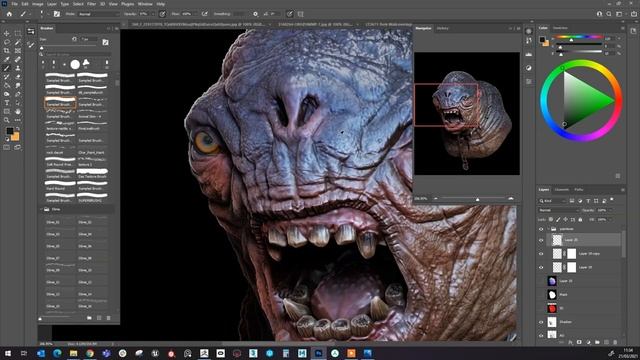
Task: Open File Explorer from the taskbar
Action: click(x=73, y=353)
